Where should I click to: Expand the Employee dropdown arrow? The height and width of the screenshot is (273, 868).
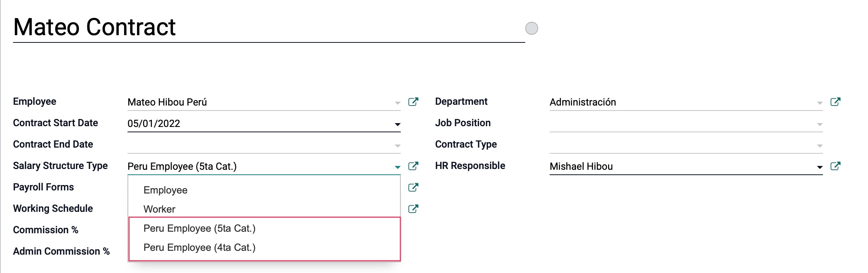[x=397, y=103]
